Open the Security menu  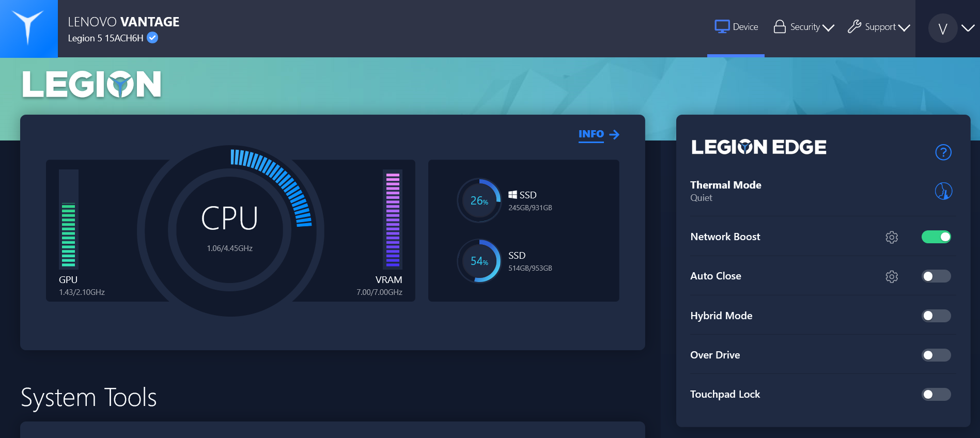pyautogui.click(x=804, y=27)
